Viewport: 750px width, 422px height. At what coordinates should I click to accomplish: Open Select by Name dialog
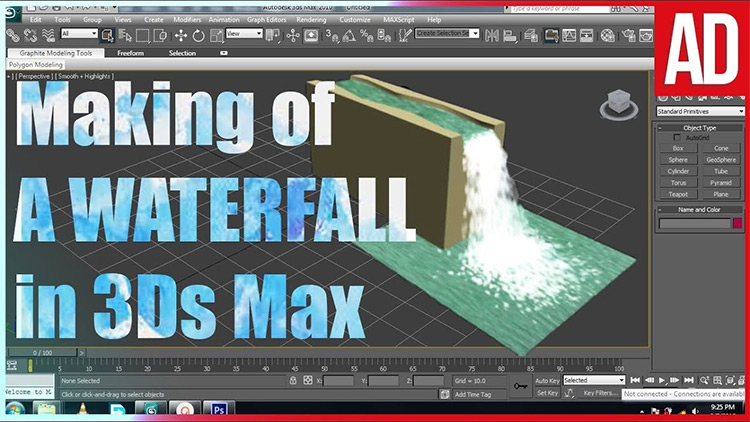pos(125,35)
